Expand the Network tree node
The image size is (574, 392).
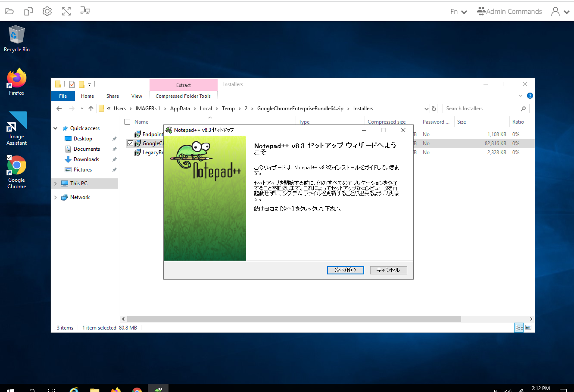56,197
